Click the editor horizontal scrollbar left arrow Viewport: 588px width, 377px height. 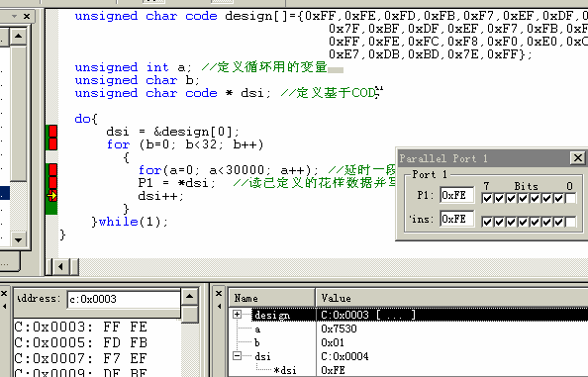pyautogui.click(x=60, y=267)
